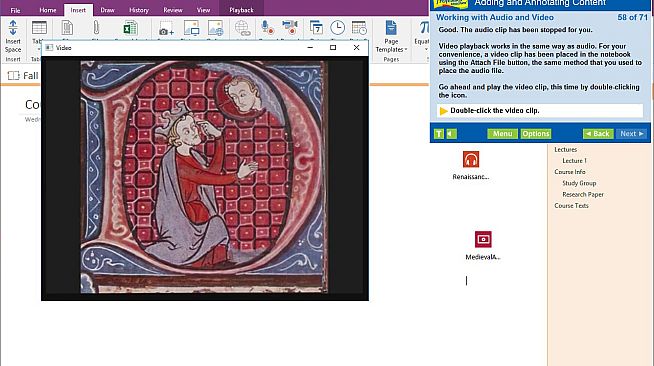
Task: Close the Video player window
Action: (x=356, y=48)
